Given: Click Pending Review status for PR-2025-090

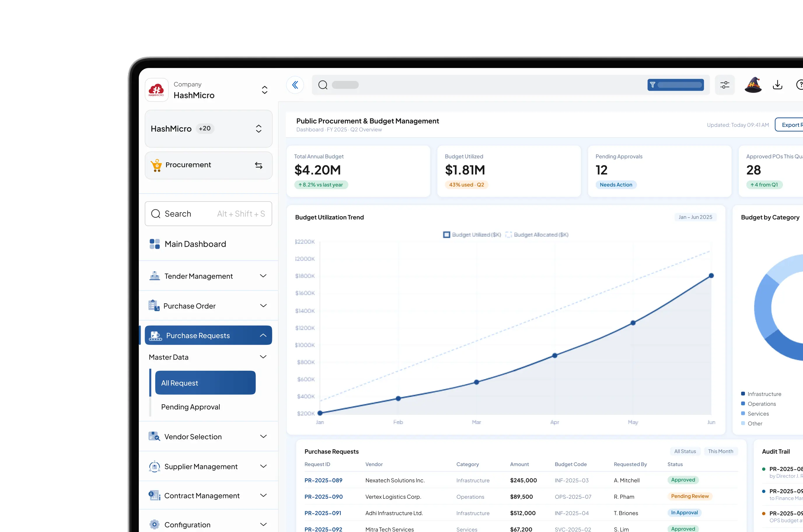Looking at the screenshot, I should pyautogui.click(x=690, y=496).
